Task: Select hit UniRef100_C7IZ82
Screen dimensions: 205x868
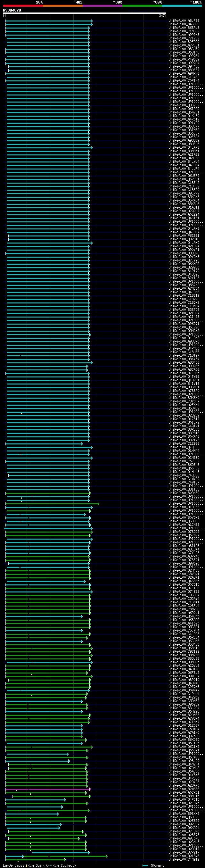Action: click(184, 38)
